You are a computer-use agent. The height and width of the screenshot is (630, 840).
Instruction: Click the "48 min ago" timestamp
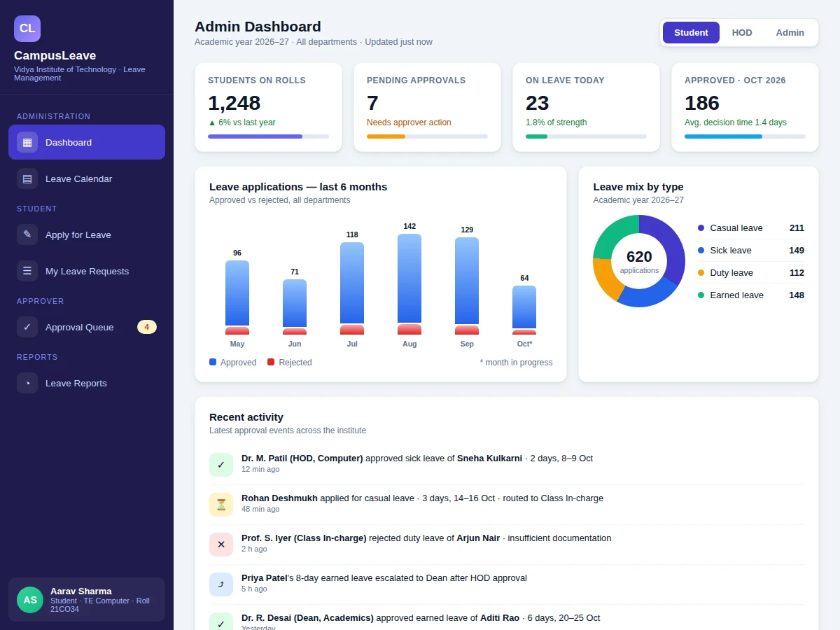point(260,509)
